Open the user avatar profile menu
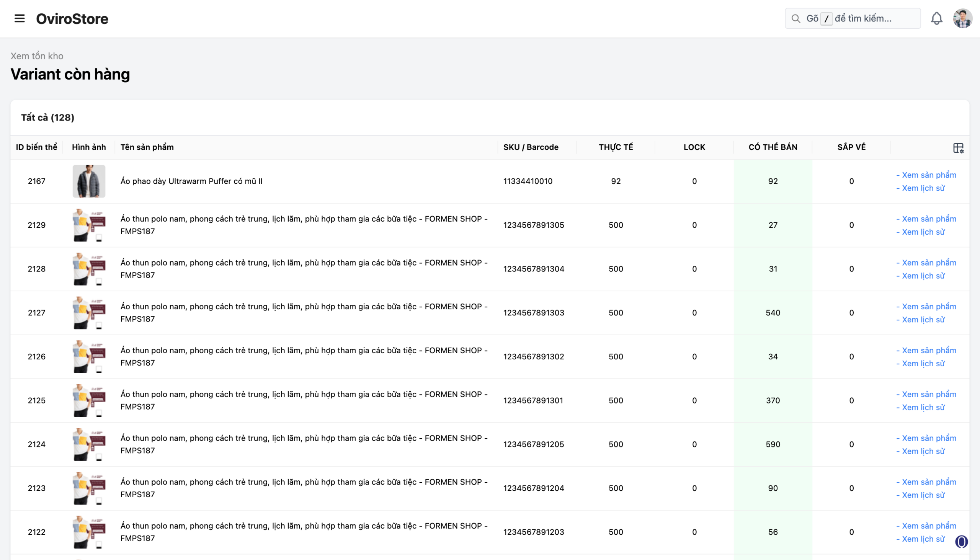 click(x=962, y=18)
